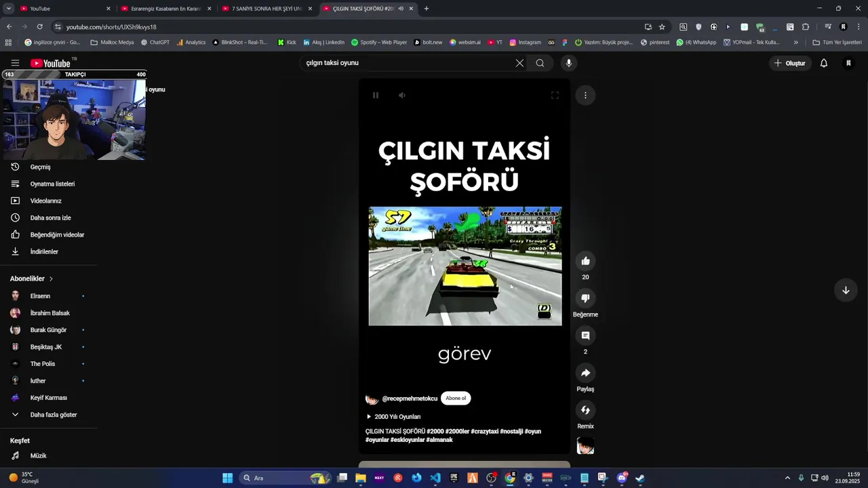Switch to Esrarengiz Kasabanın tab
The width and height of the screenshot is (868, 488).
point(165,9)
